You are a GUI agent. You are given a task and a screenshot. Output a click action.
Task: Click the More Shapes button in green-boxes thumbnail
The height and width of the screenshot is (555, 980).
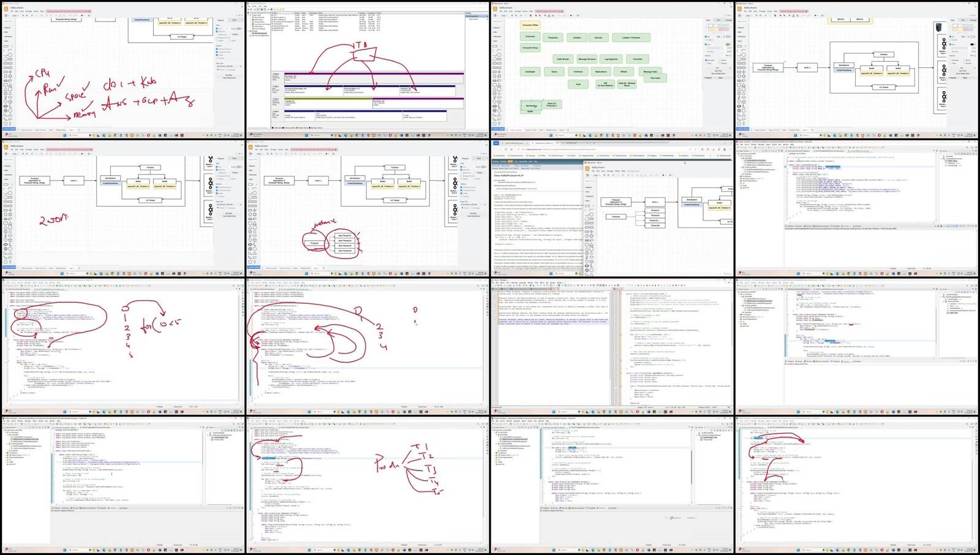coord(499,130)
